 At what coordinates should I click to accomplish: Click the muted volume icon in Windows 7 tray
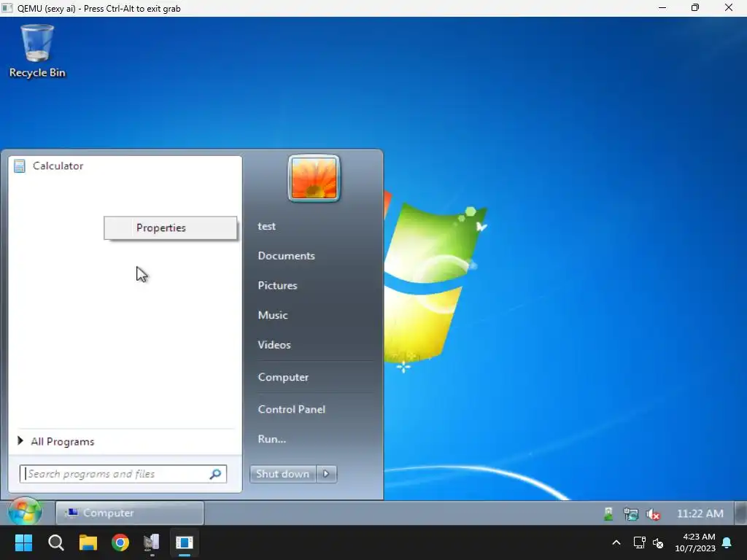click(x=653, y=514)
